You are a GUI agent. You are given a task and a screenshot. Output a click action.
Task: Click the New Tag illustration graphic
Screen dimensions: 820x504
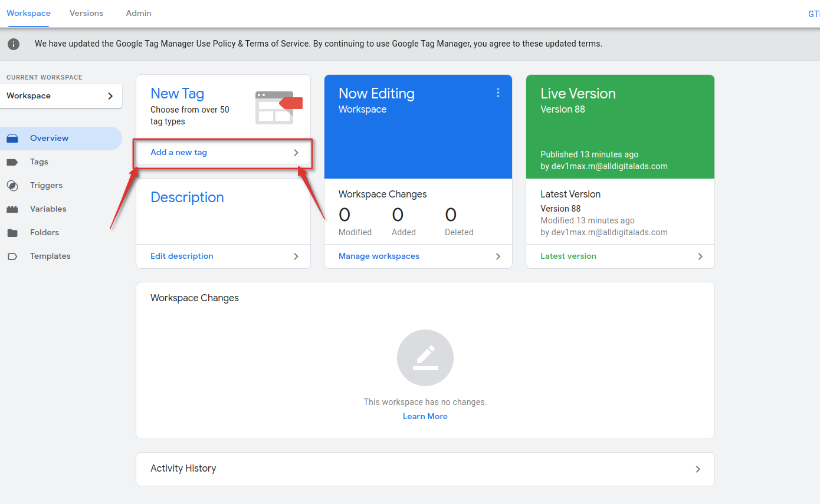click(x=279, y=107)
